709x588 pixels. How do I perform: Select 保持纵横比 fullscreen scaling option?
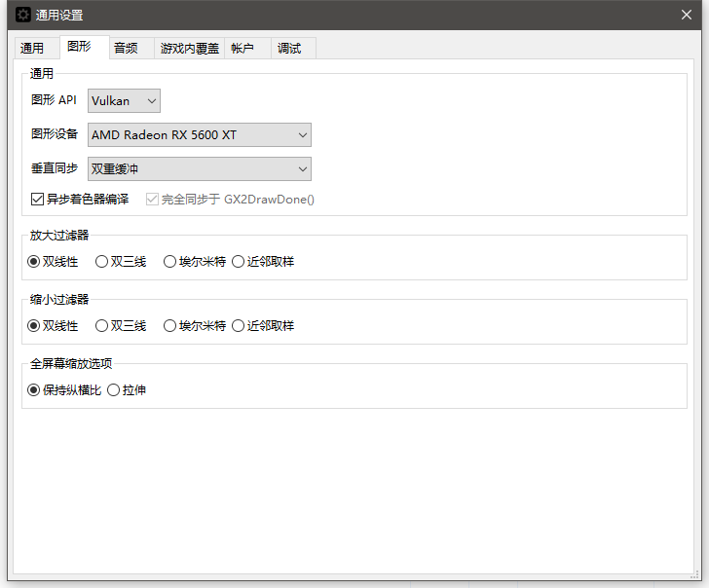pos(33,389)
